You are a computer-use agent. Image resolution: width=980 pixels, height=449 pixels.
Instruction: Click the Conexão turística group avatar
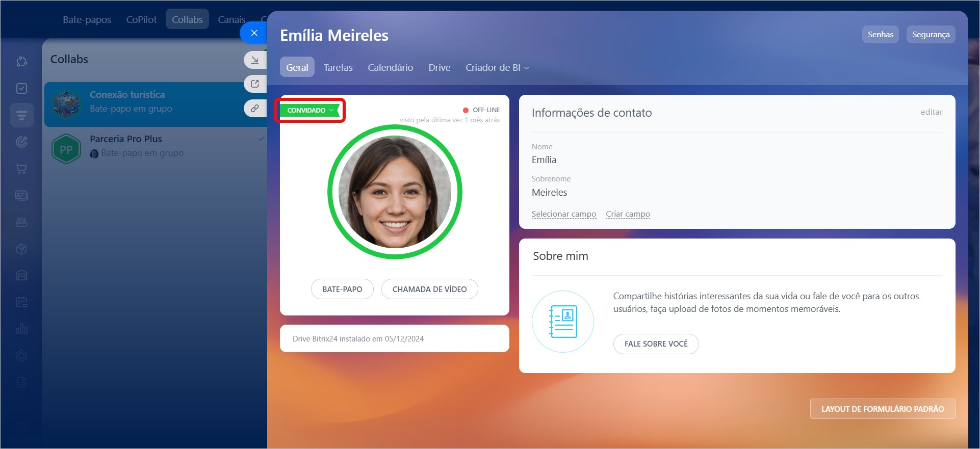click(66, 104)
